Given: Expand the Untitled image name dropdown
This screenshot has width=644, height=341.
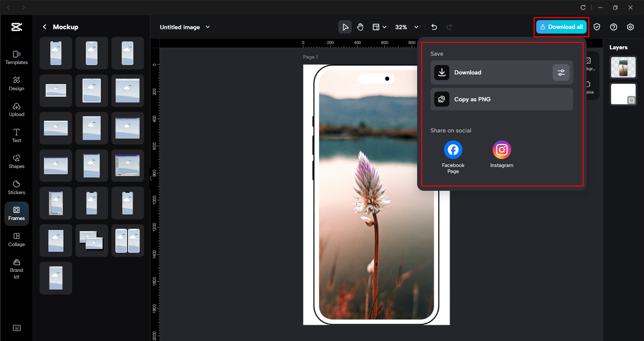Looking at the screenshot, I should [208, 27].
